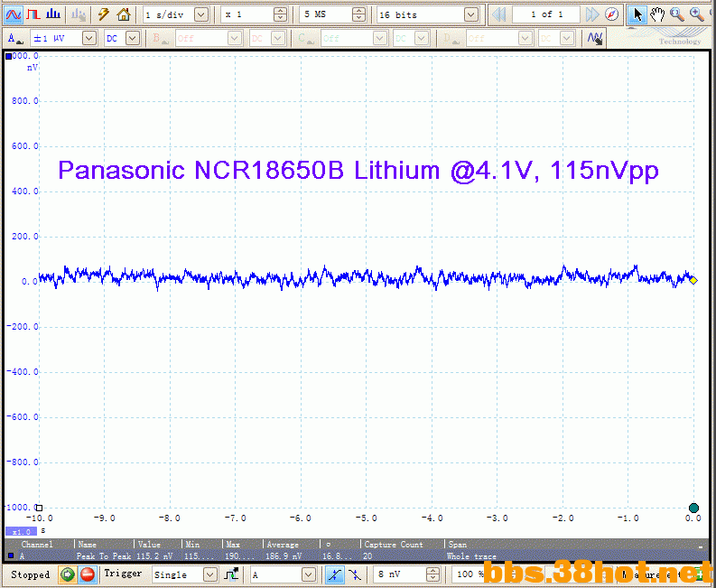Click the 1 of 1 buffer field

point(545,14)
